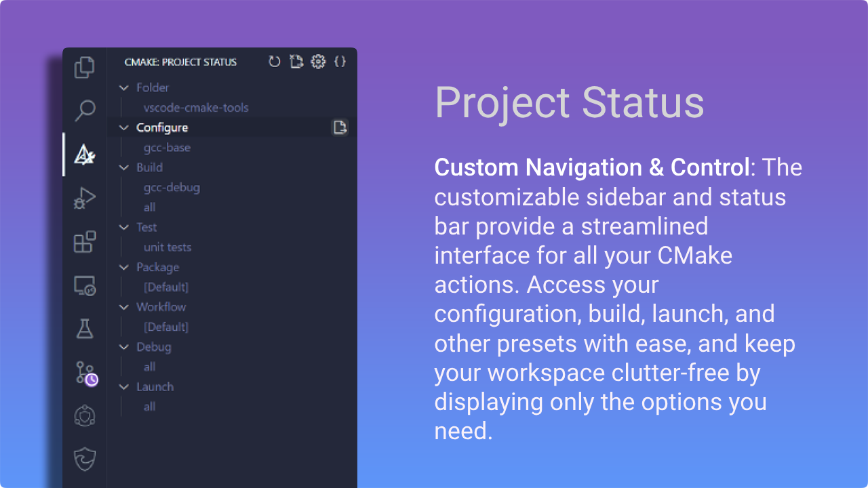The height and width of the screenshot is (488, 868).
Task: Click the 'Package' section label
Action: coord(157,267)
